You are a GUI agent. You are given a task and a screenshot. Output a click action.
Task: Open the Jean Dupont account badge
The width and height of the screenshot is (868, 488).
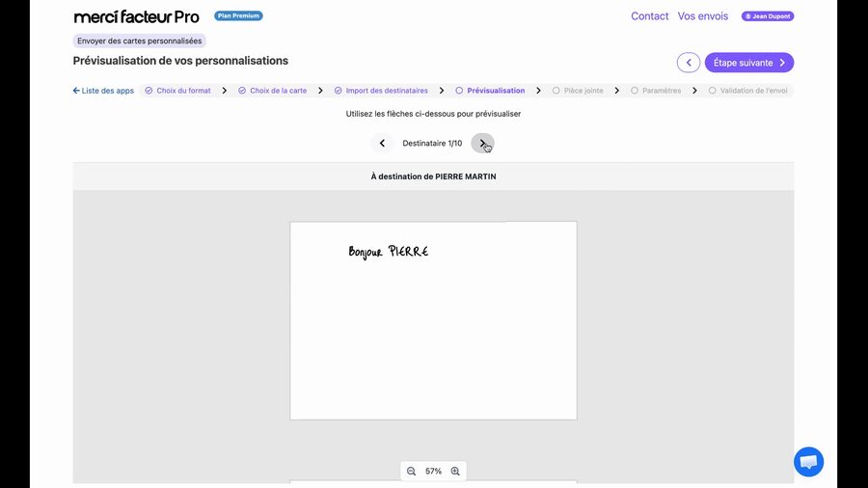[768, 16]
